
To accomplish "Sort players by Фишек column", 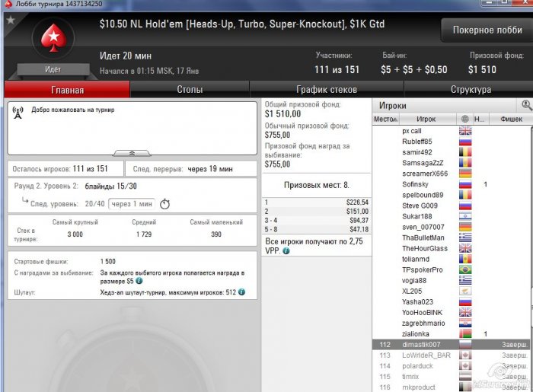I will pyautogui.click(x=511, y=119).
